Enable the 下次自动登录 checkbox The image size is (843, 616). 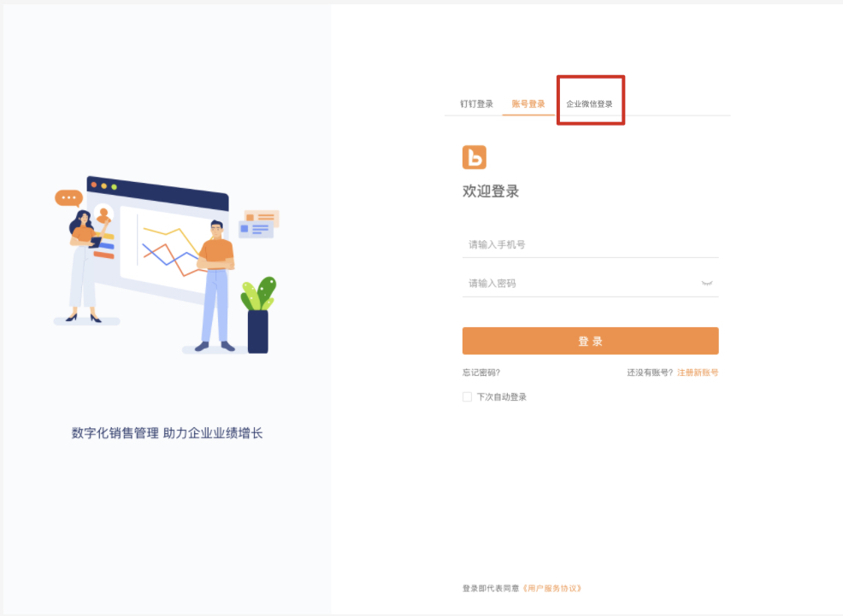(468, 397)
